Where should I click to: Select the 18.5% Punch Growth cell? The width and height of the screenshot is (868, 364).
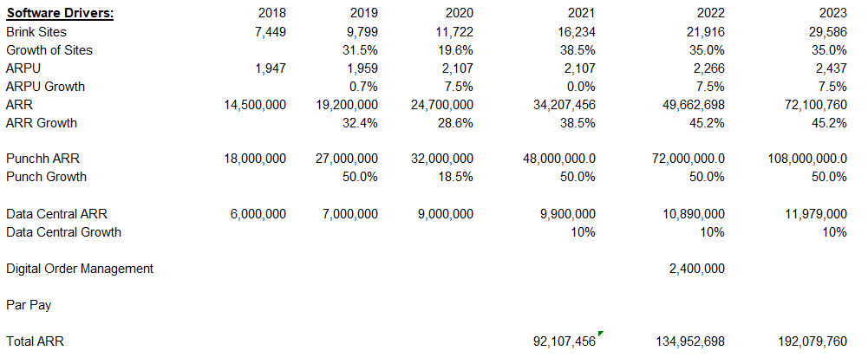pos(455,177)
